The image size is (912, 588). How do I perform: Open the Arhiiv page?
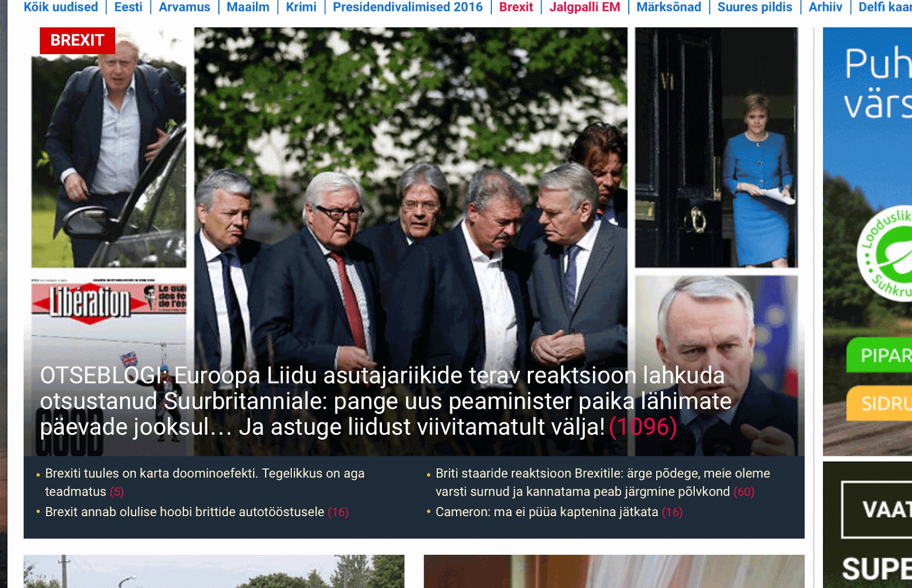pyautogui.click(x=825, y=7)
